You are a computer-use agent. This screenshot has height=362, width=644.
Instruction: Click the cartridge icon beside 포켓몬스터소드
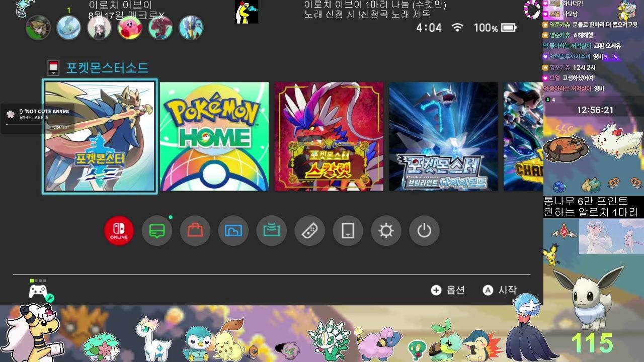pos(53,67)
